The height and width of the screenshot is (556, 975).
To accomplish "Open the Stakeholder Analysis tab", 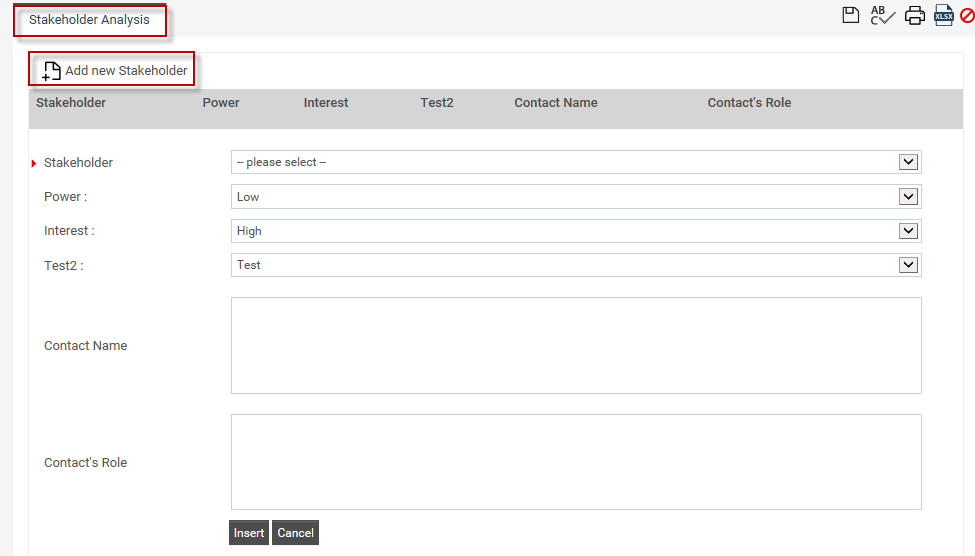I will 90,20.
